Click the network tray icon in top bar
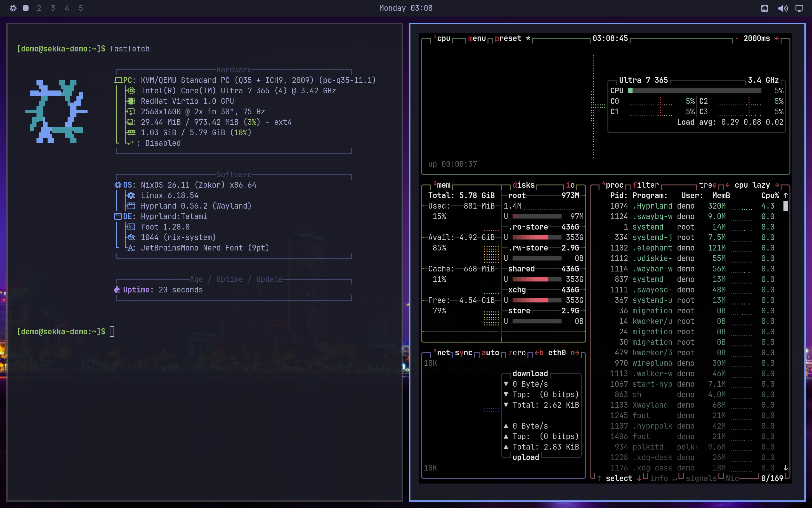Viewport: 812px width, 508px height. (765, 8)
